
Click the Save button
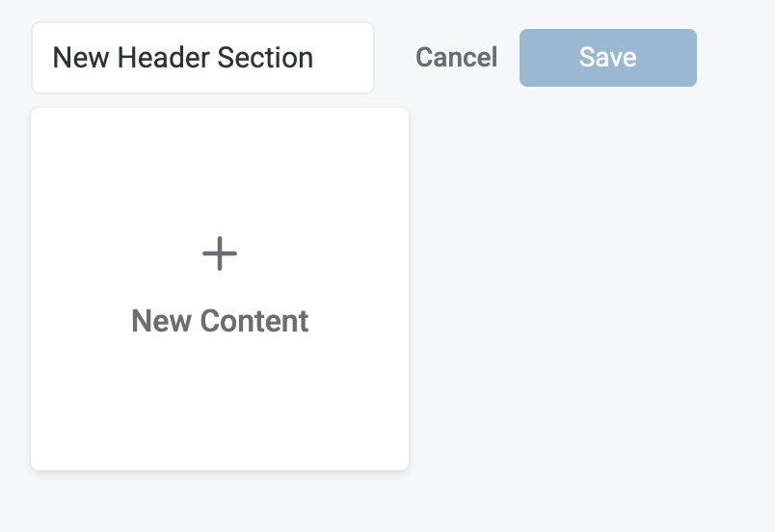pyautogui.click(x=607, y=58)
